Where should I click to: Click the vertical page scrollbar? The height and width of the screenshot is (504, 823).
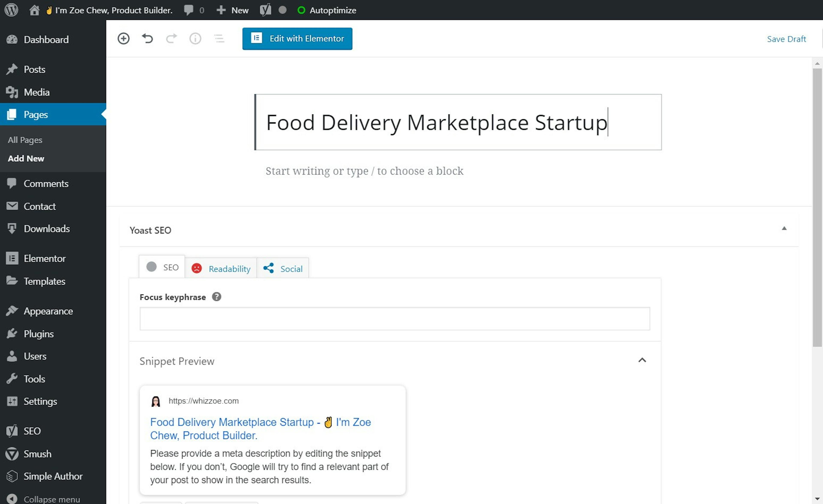pyautogui.click(x=817, y=207)
